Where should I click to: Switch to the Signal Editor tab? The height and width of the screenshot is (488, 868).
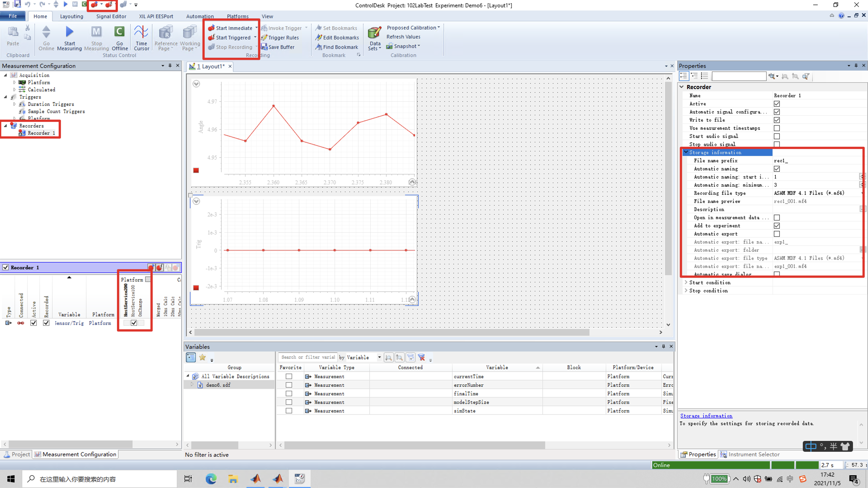(111, 16)
